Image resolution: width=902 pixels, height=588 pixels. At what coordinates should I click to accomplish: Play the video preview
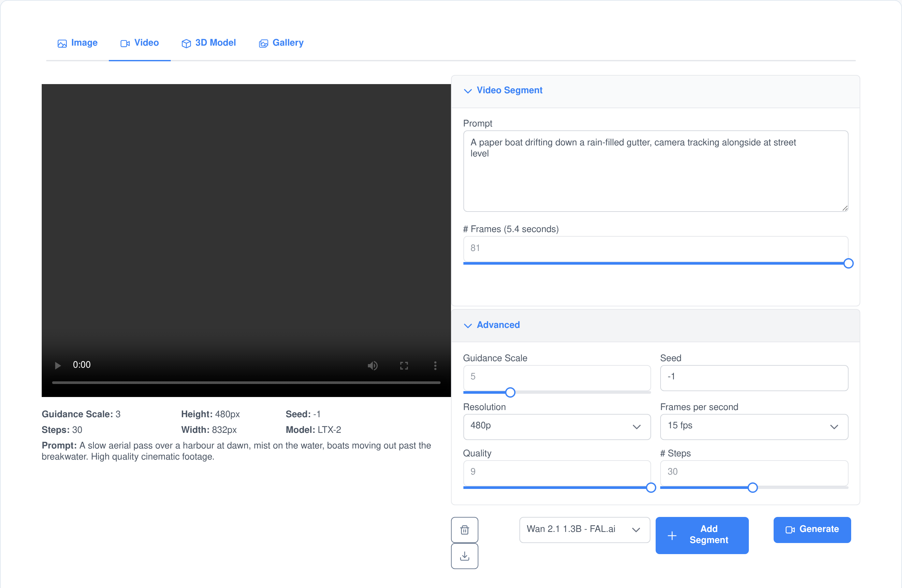[58, 365]
